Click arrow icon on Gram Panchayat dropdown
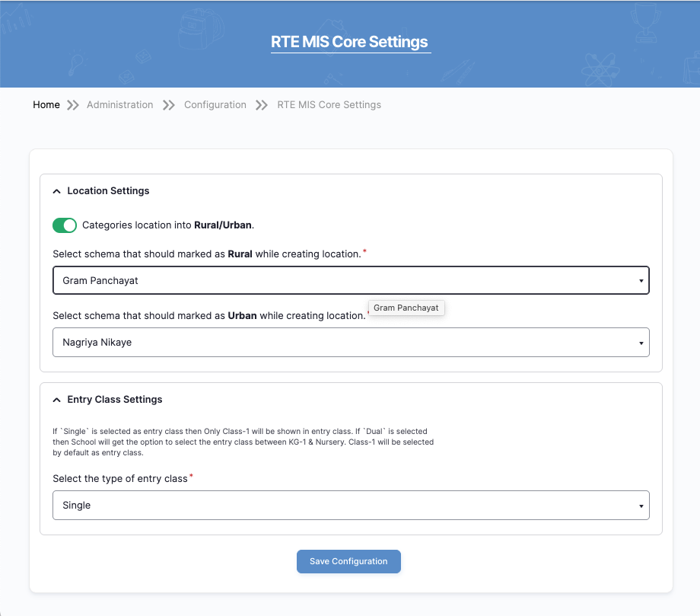 (641, 281)
